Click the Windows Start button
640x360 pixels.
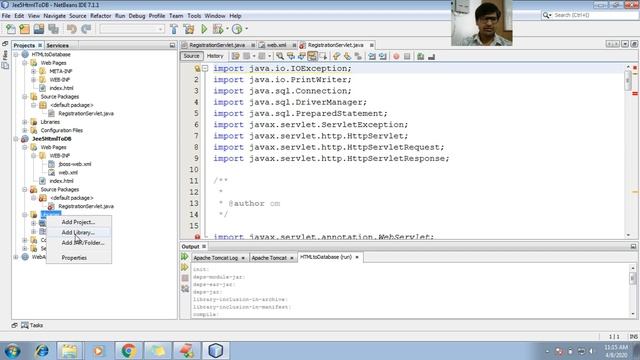(13, 351)
